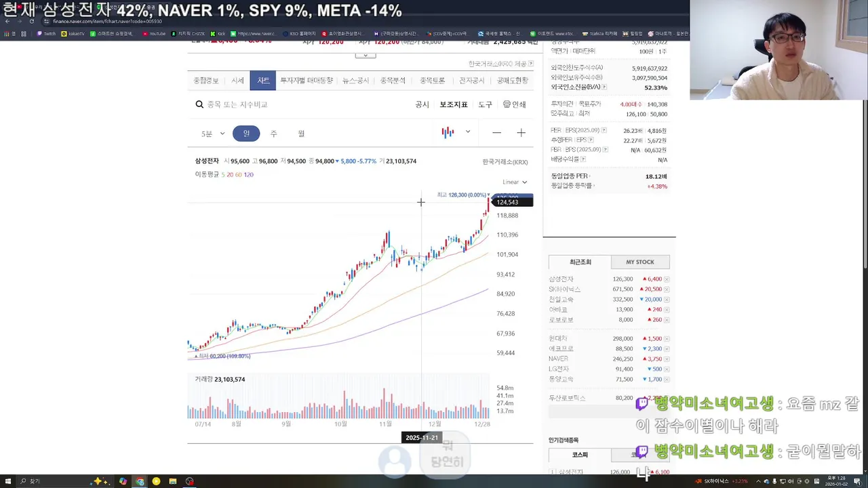Toggle 공시 disclosure markers
Screen dimensions: 868x488
(x=422, y=104)
